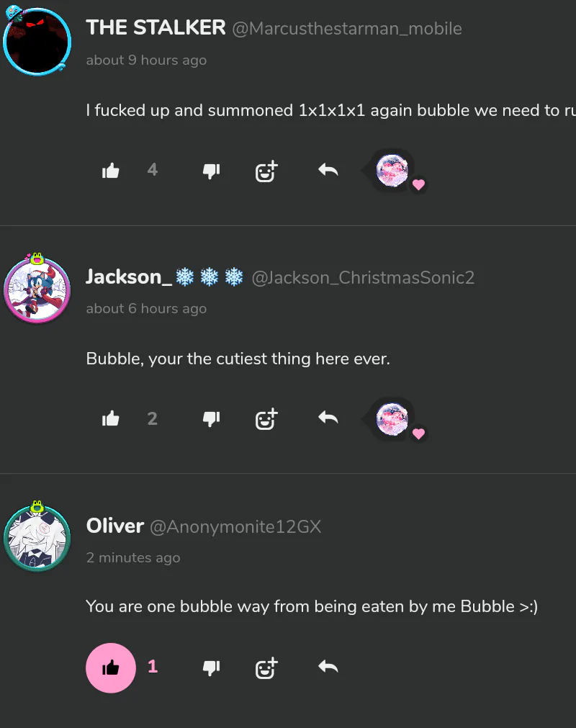Like Jackson_'s comment with thumbs up
The height and width of the screenshot is (728, 576).
(110, 419)
